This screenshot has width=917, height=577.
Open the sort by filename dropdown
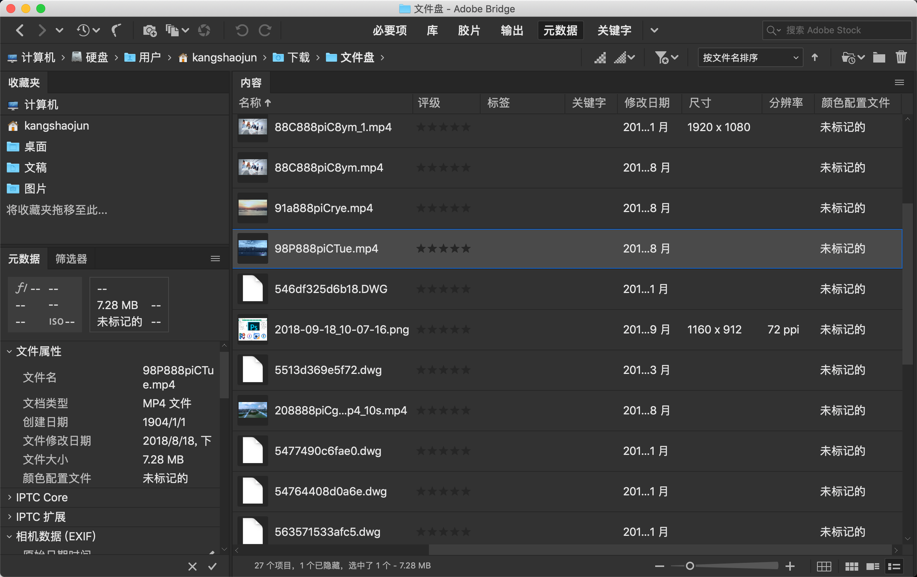coord(750,58)
